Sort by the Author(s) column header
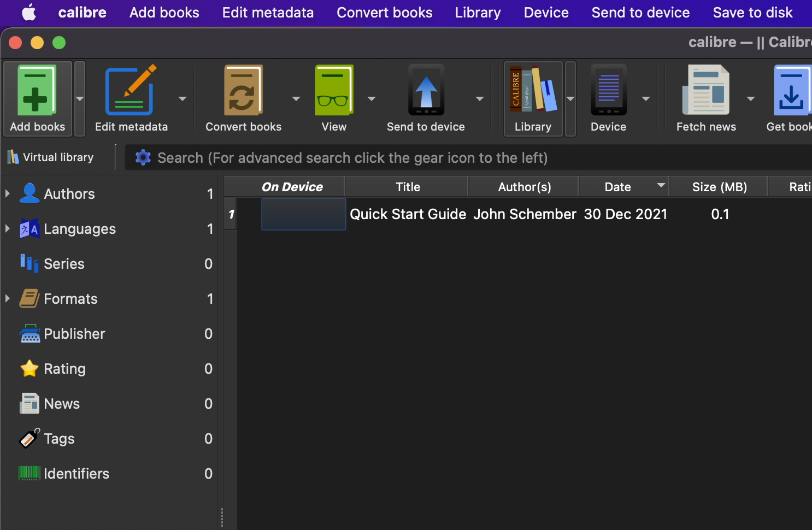The height and width of the screenshot is (530, 812). (525, 187)
